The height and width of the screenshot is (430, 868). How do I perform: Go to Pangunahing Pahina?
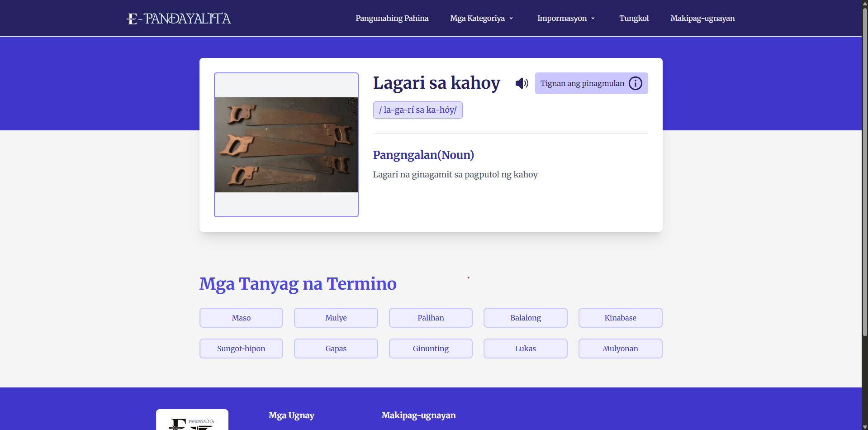point(392,18)
